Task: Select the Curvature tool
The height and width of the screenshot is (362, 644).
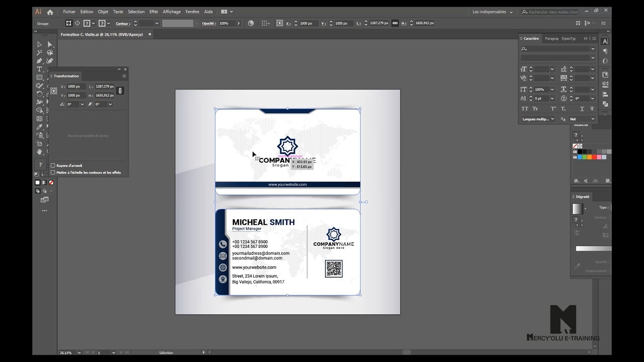Action: point(50,61)
